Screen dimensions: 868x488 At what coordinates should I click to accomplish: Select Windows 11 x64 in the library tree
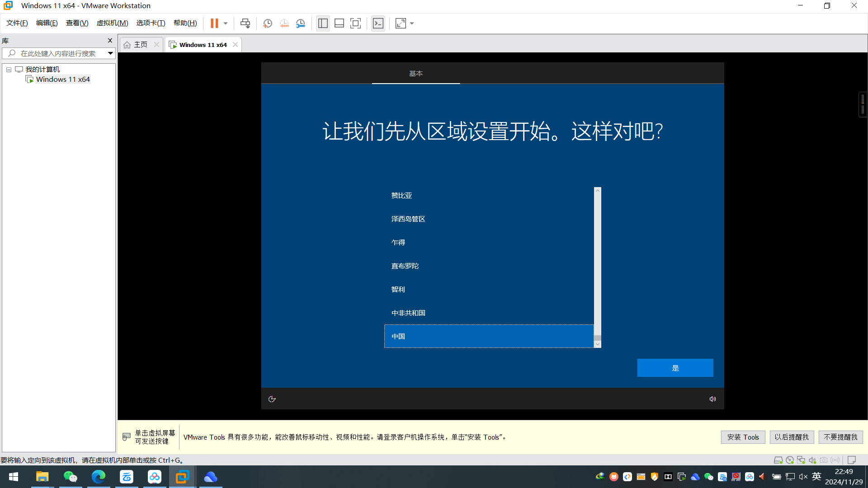[63, 80]
